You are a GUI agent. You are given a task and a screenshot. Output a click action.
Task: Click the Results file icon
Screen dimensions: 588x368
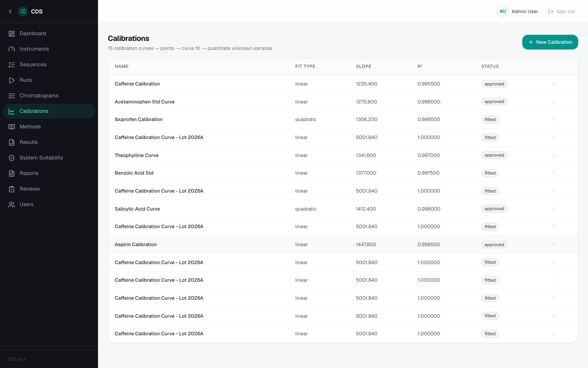point(12,142)
